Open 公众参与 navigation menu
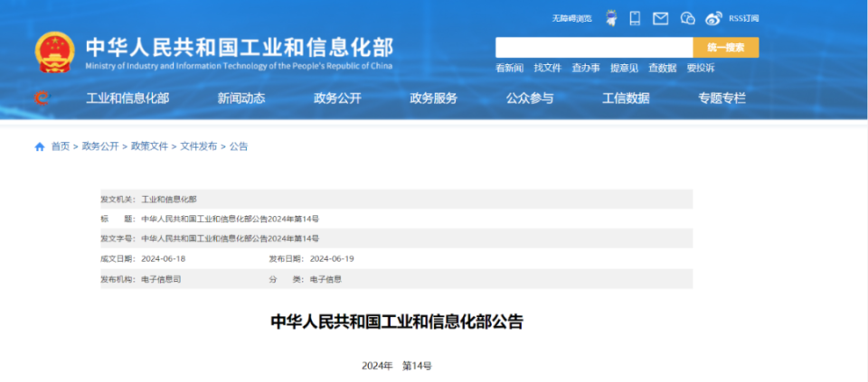This screenshot has height=382, width=868. (x=530, y=98)
